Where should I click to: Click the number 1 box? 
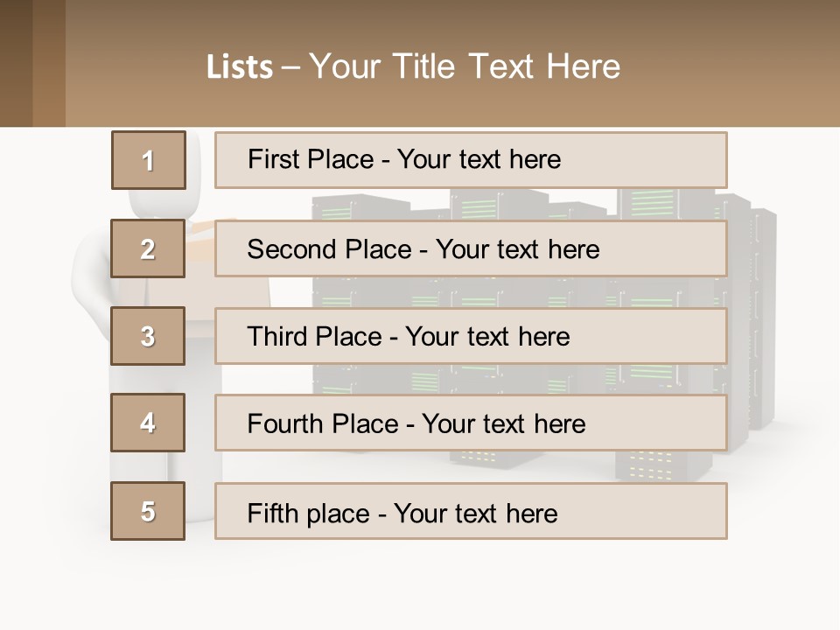pyautogui.click(x=149, y=160)
